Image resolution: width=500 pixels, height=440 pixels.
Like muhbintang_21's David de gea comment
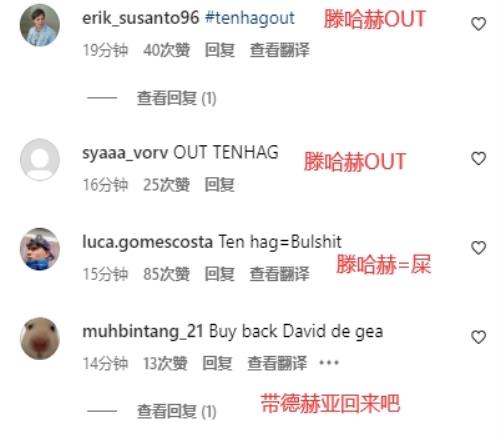(478, 337)
